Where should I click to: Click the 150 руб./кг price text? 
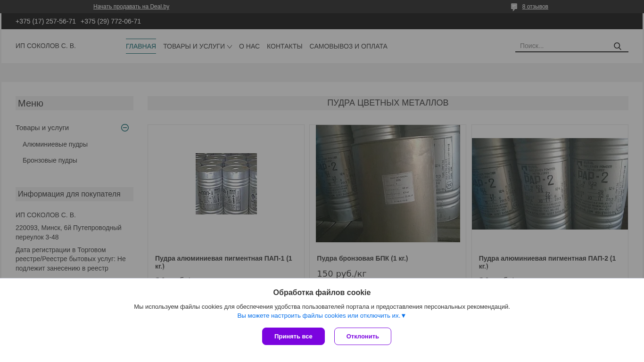(342, 274)
